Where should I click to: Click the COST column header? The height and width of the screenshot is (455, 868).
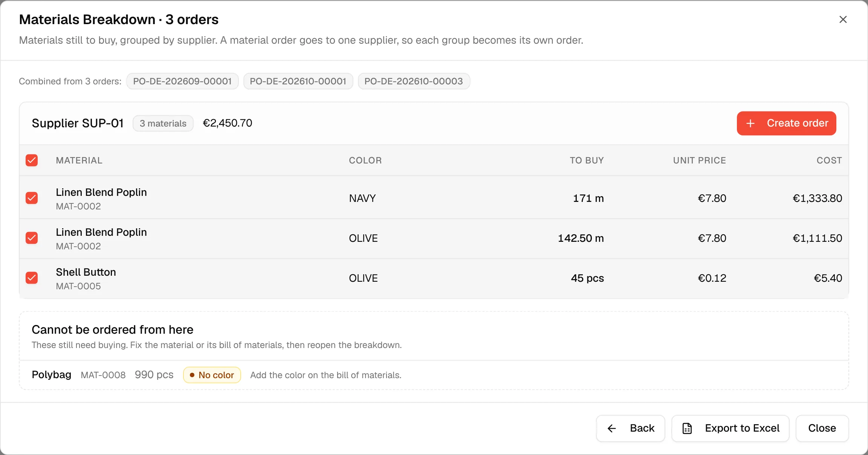(x=829, y=160)
